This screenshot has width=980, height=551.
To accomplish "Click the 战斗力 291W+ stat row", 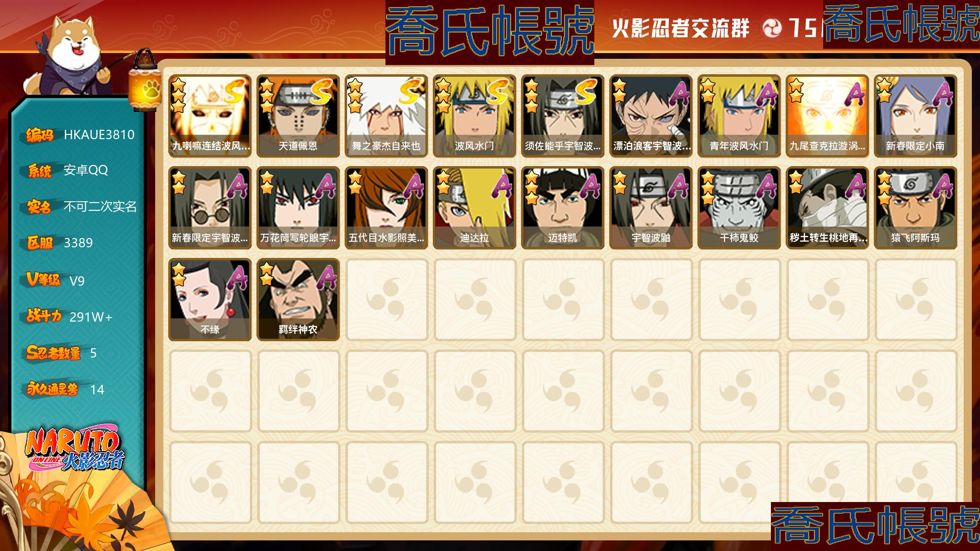I will (x=69, y=316).
